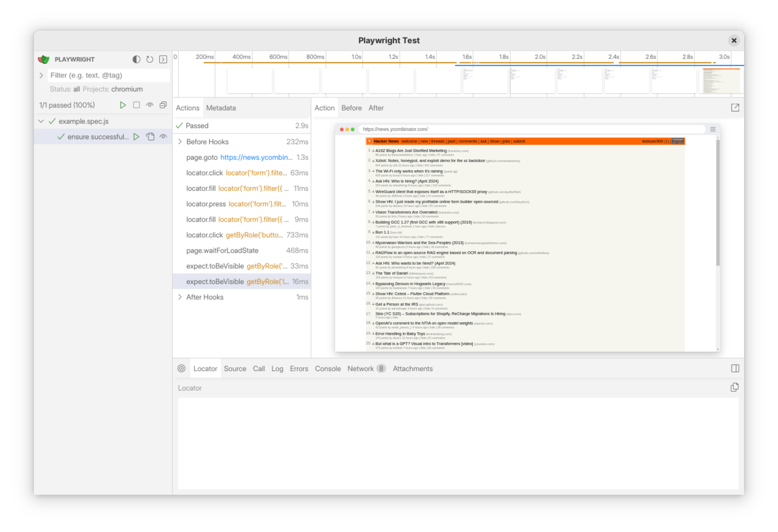778x532 pixels.
Task: Click the Passed status row
Action: pyautogui.click(x=242, y=125)
